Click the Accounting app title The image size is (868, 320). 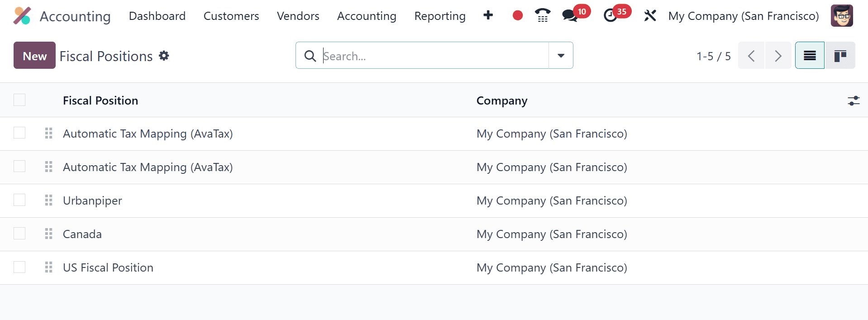[75, 16]
